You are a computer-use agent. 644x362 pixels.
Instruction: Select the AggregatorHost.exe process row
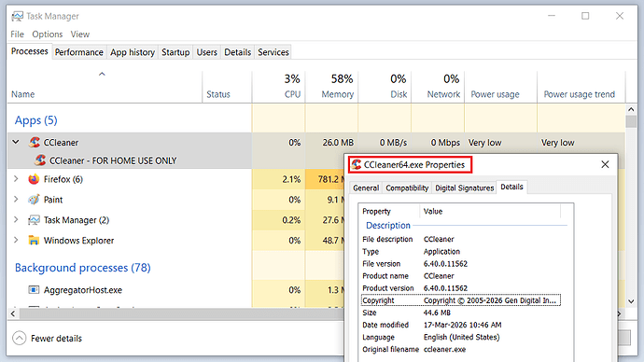pyautogui.click(x=175, y=290)
